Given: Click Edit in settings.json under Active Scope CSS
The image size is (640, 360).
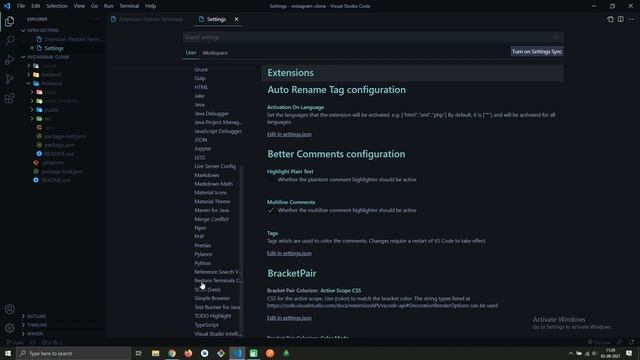Looking at the screenshot, I should coord(289,318).
